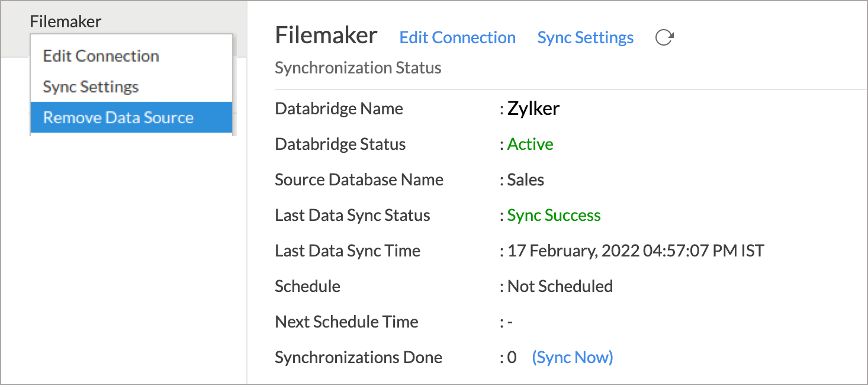Open Sync Settings link beside Filemaker heading
The width and height of the screenshot is (868, 385).
[585, 38]
